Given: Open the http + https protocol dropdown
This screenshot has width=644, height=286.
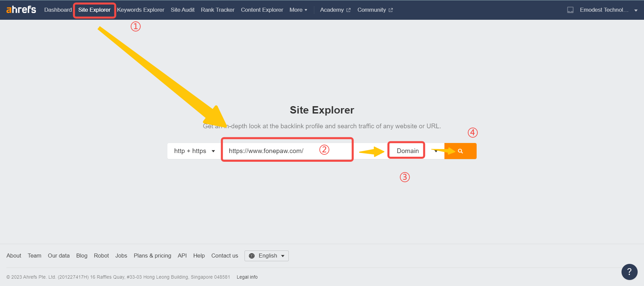Looking at the screenshot, I should [x=195, y=151].
